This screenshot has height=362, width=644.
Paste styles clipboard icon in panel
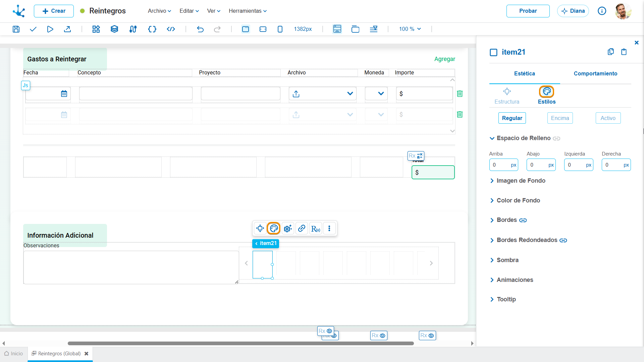tap(624, 52)
